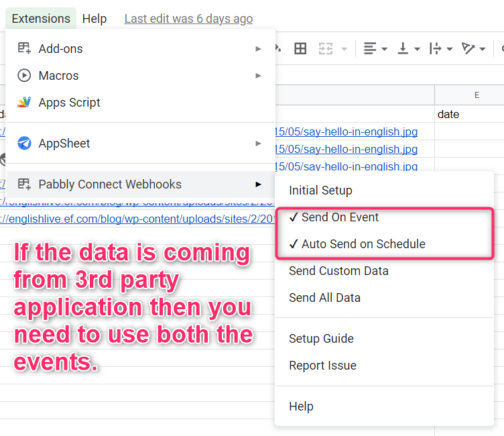The width and height of the screenshot is (504, 436).
Task: Open the first say-hello-in-english.jpg link
Action: tap(346, 131)
